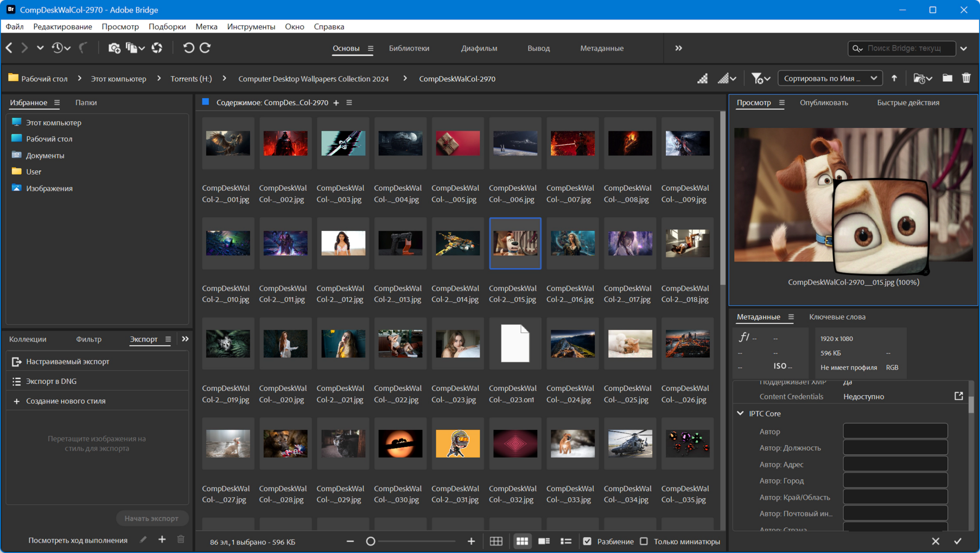Click Посмотреть ход выполнения link
Screen dimensions: 980x553
tap(78, 541)
